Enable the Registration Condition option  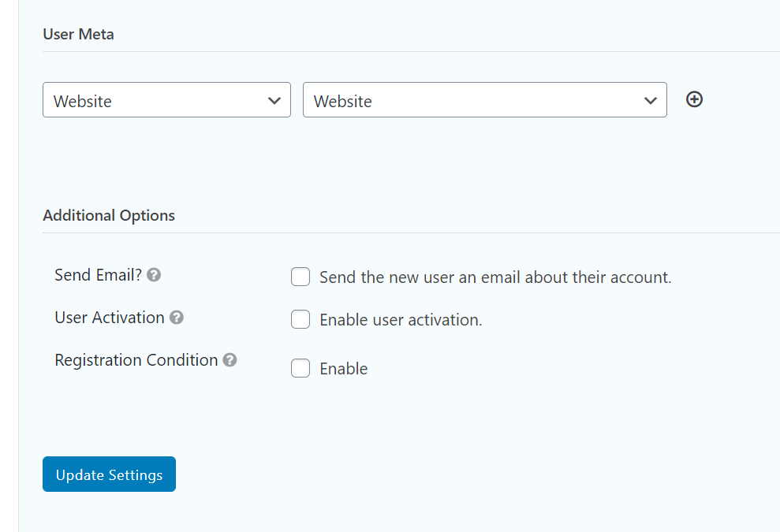(x=300, y=368)
